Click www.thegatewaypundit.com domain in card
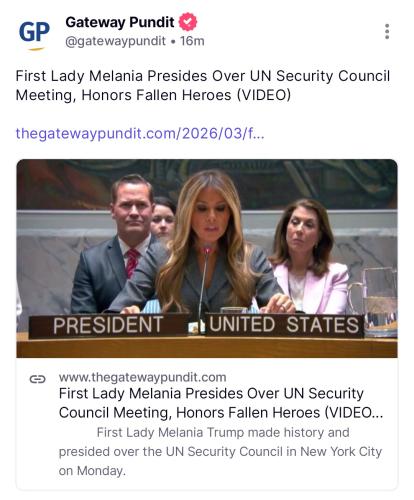Image resolution: width=414 pixels, height=500 pixels. tap(143, 377)
